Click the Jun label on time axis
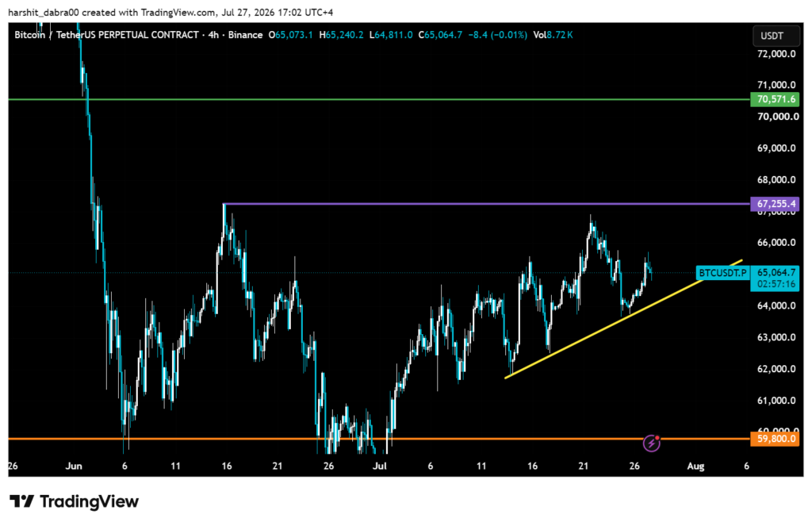812x526 pixels. (x=74, y=466)
